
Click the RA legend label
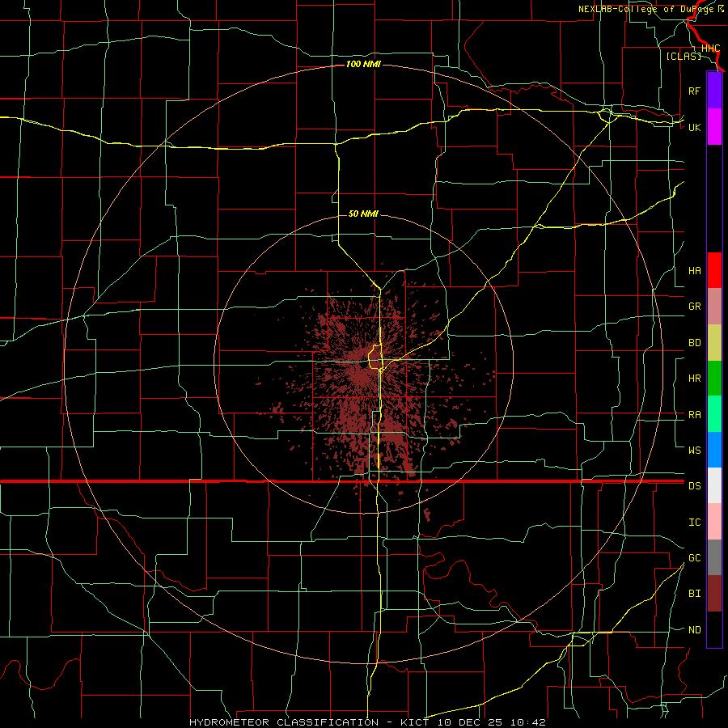click(694, 415)
